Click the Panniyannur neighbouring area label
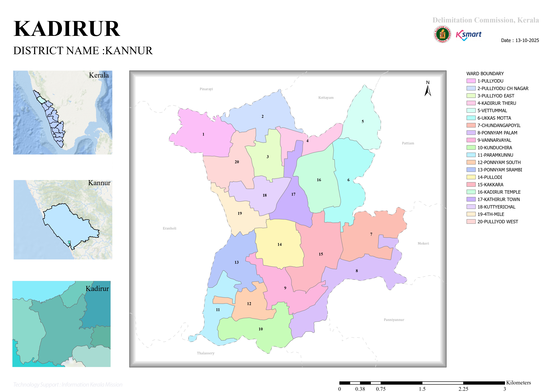The height and width of the screenshot is (392, 555). click(394, 320)
